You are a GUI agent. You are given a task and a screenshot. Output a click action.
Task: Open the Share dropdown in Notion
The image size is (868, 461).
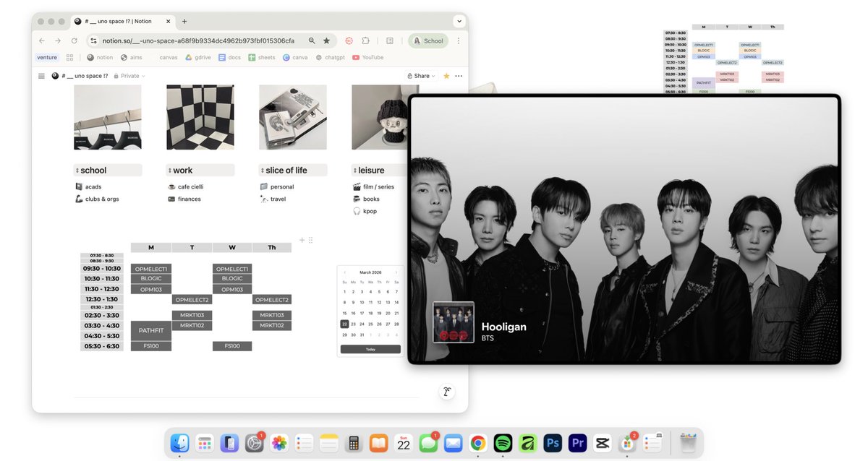421,76
